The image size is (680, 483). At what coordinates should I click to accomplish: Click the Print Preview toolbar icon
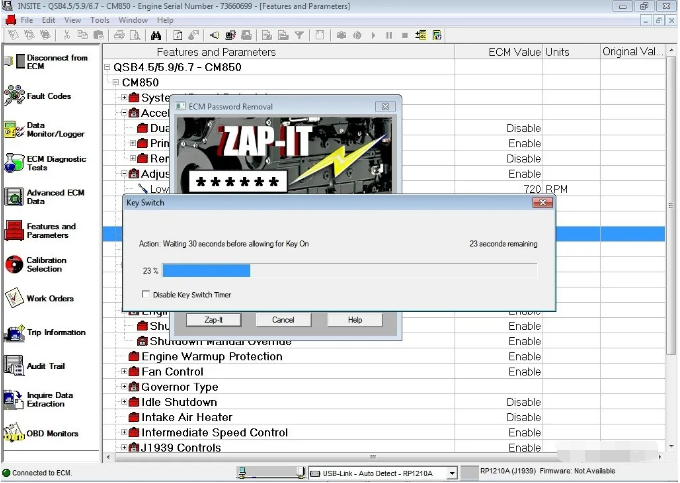(x=135, y=35)
